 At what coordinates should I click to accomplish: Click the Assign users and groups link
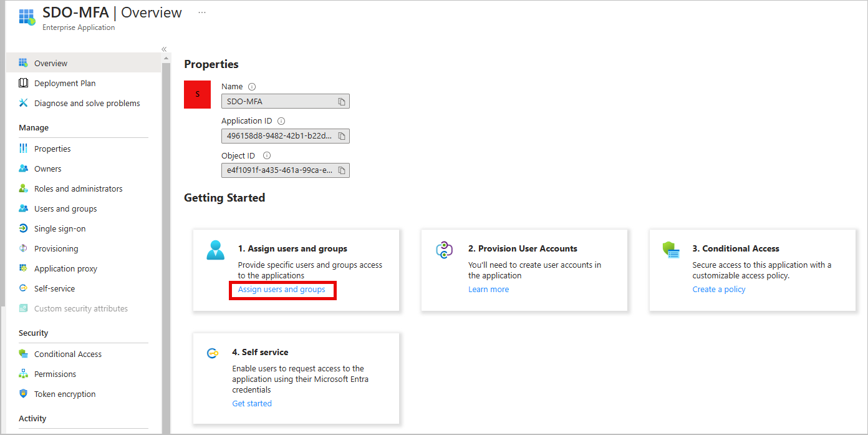point(282,290)
